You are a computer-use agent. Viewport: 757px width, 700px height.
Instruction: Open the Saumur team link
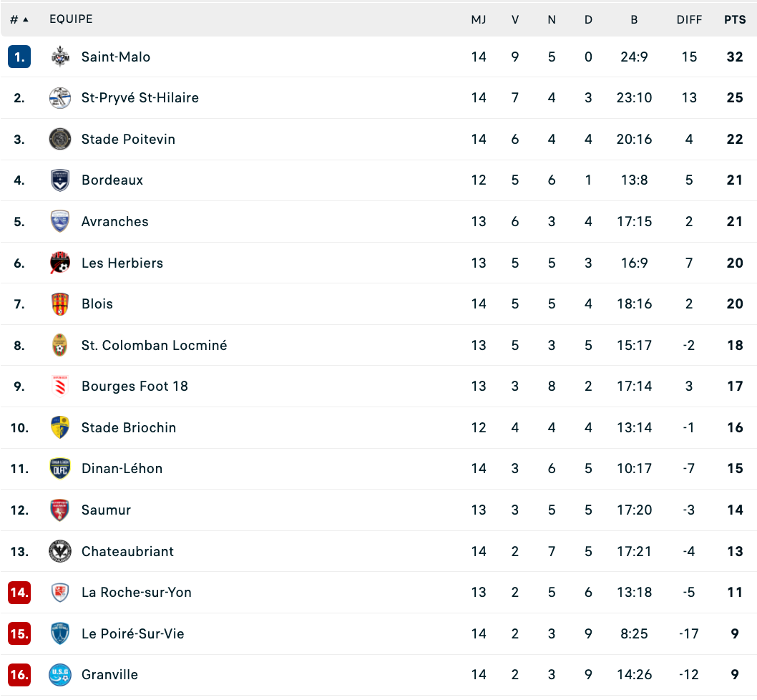point(106,510)
